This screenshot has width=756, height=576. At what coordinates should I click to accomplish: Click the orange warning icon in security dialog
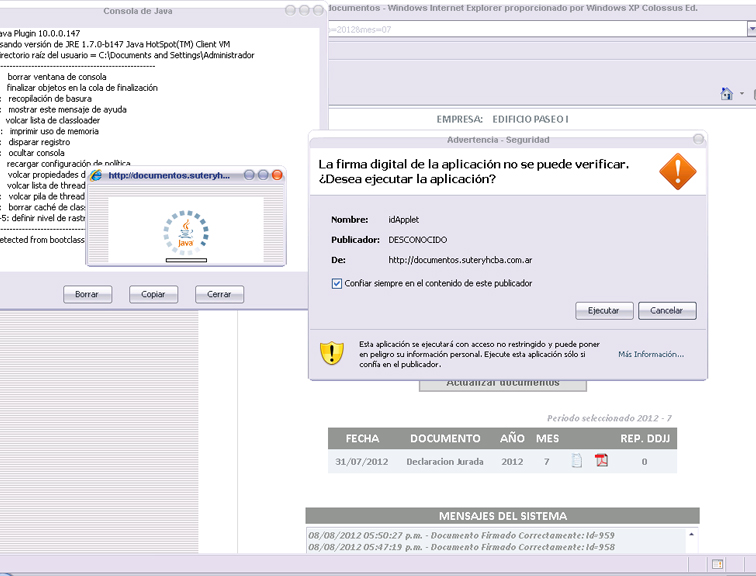pyautogui.click(x=676, y=171)
